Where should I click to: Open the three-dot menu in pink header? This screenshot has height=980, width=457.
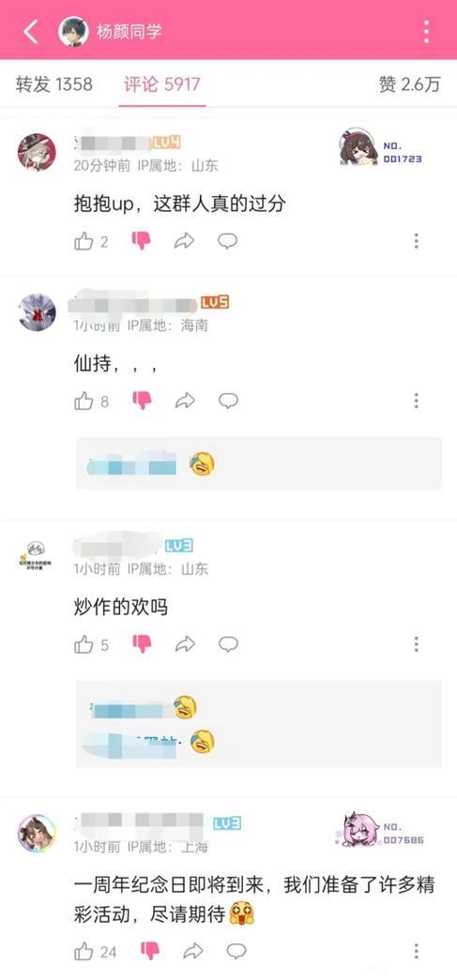pyautogui.click(x=426, y=31)
